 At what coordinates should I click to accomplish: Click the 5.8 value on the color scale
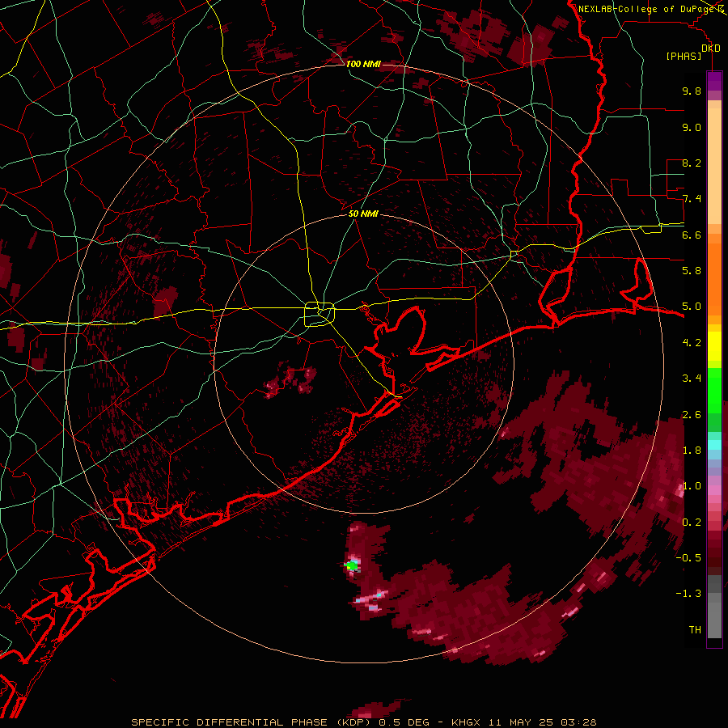coord(692,271)
